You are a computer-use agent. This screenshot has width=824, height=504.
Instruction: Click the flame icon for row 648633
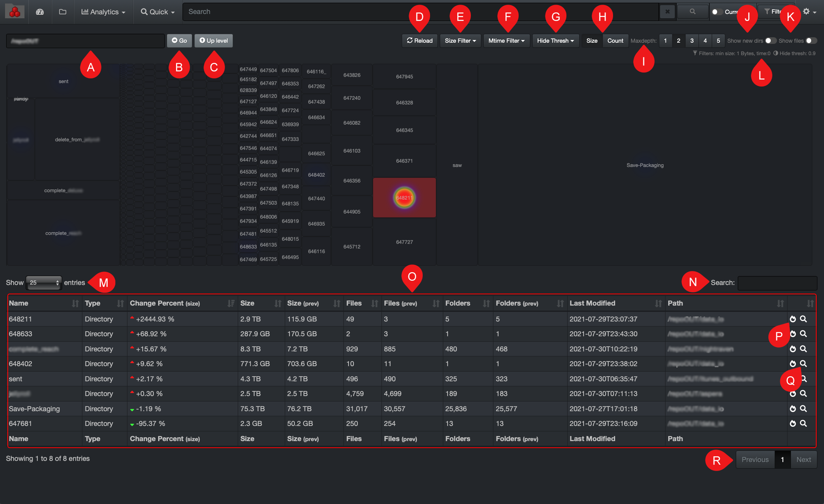point(793,334)
